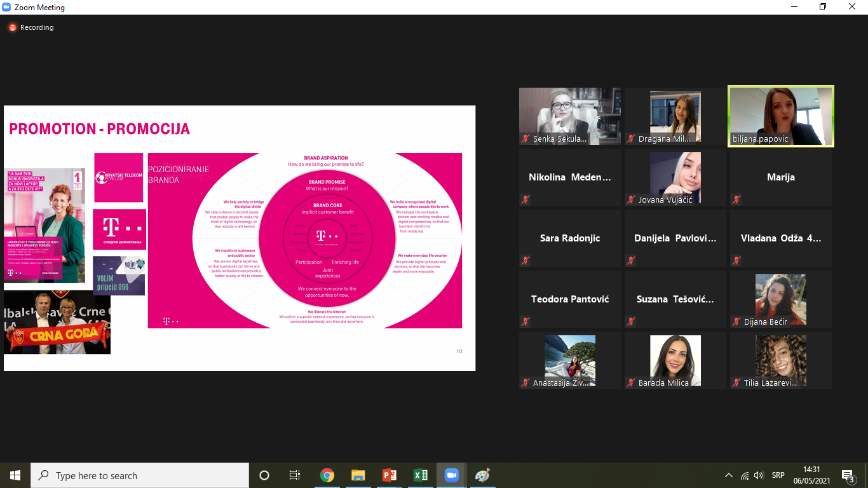Open the Wi-Fi network tray icon

coord(744,475)
